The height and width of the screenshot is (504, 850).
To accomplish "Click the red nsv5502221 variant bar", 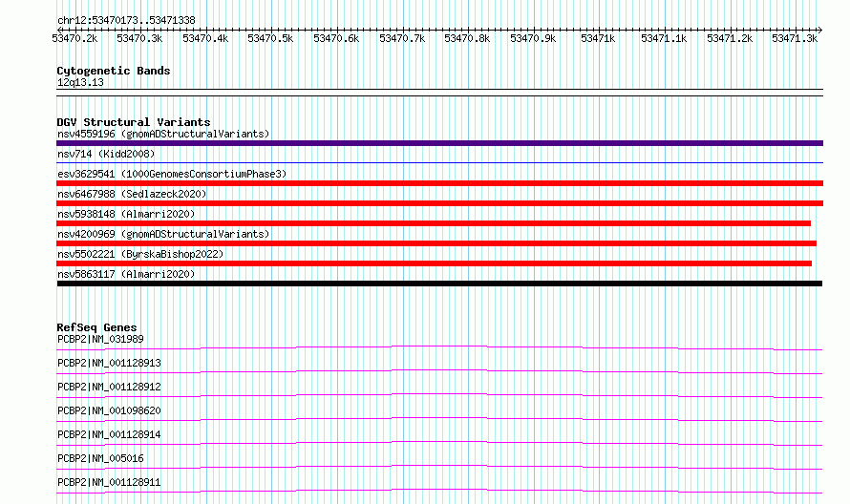I will tap(435, 263).
